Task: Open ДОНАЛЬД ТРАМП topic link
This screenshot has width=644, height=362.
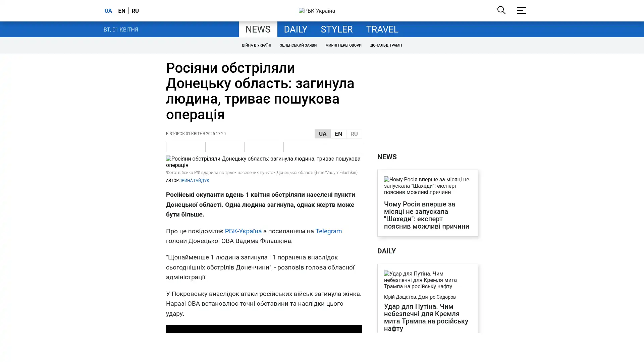Action: 386,45
